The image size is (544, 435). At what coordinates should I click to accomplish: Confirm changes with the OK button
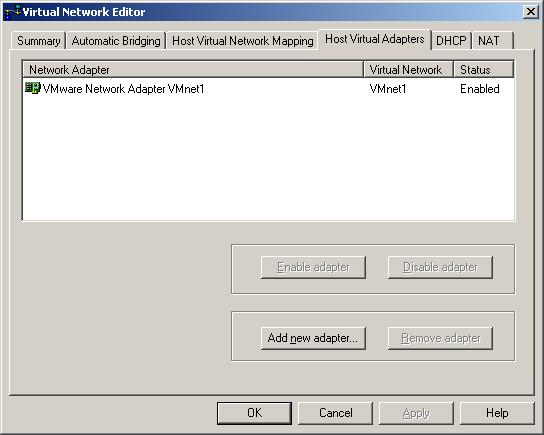pyautogui.click(x=254, y=413)
